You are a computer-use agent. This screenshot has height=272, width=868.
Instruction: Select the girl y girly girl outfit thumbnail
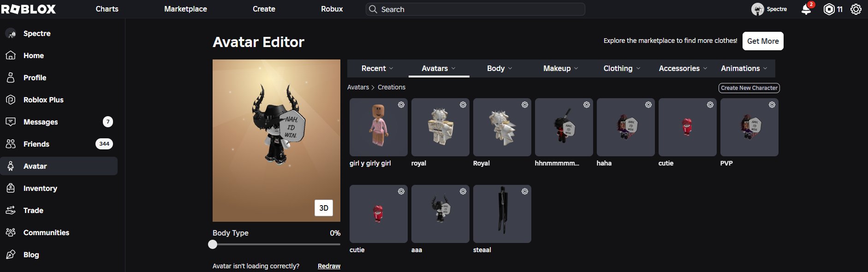379,127
